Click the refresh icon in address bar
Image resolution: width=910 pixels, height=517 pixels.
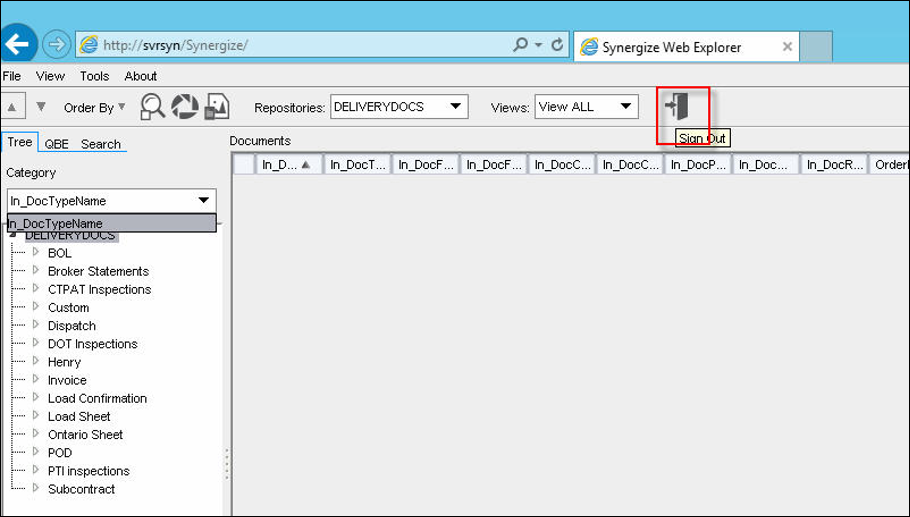pyautogui.click(x=557, y=46)
